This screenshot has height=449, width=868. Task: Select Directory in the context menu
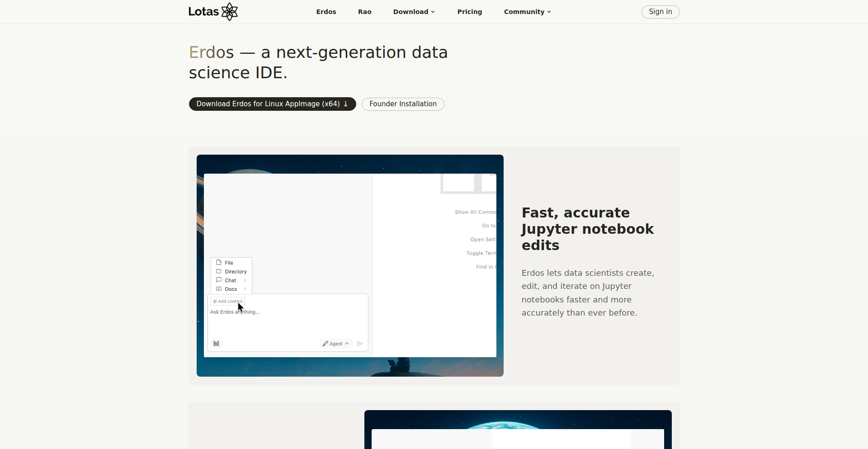(231, 272)
